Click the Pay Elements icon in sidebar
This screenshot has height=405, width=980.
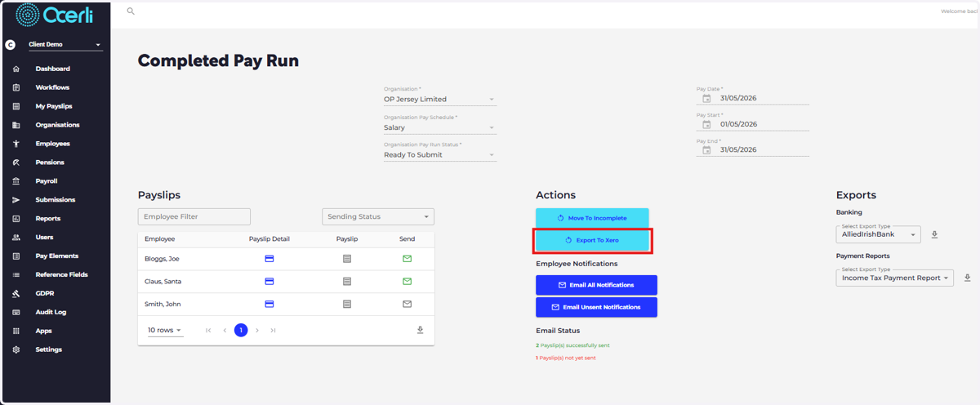point(16,256)
